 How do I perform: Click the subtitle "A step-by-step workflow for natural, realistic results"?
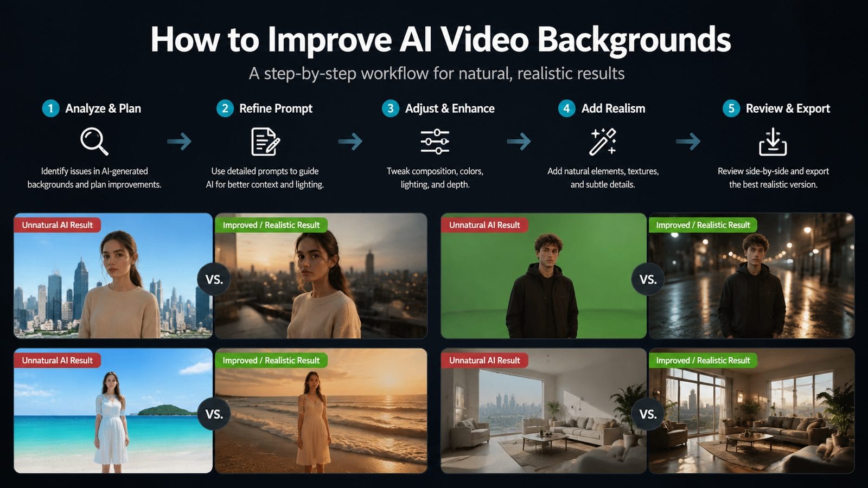click(x=437, y=73)
